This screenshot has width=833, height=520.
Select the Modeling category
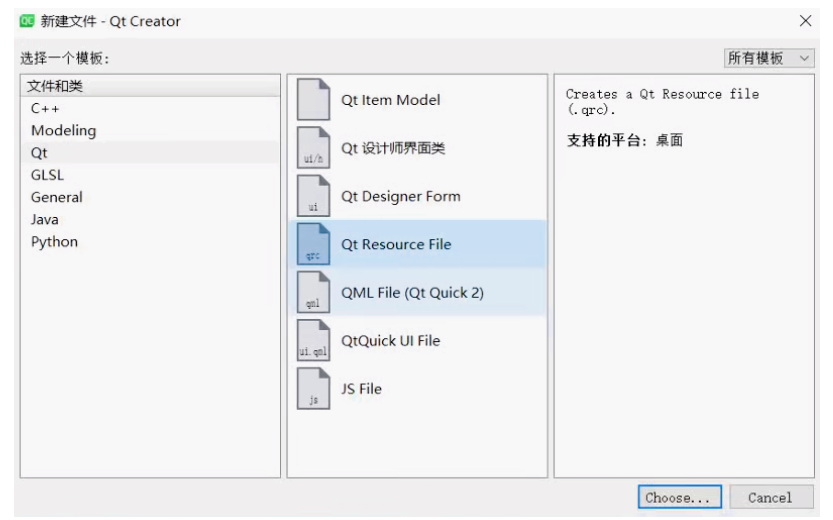pos(150,131)
